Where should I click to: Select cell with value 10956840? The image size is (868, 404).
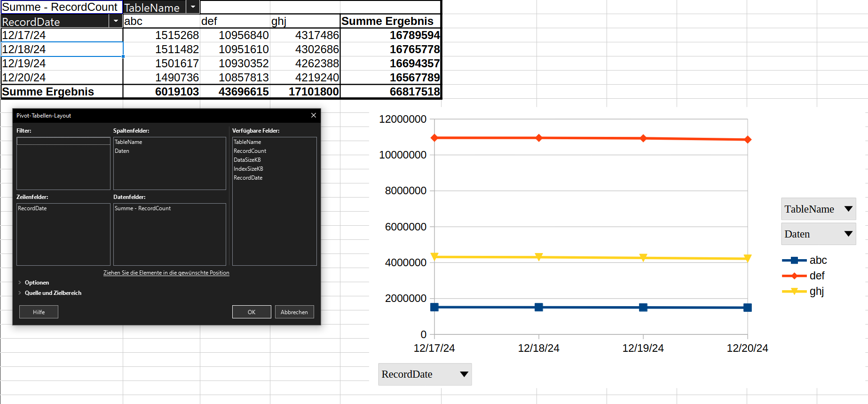coord(235,35)
